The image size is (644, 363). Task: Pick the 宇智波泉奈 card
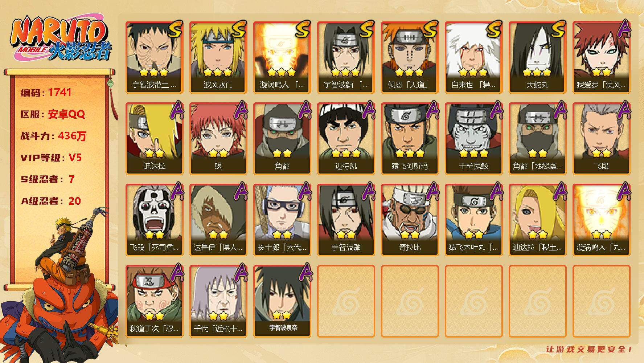pos(282,301)
